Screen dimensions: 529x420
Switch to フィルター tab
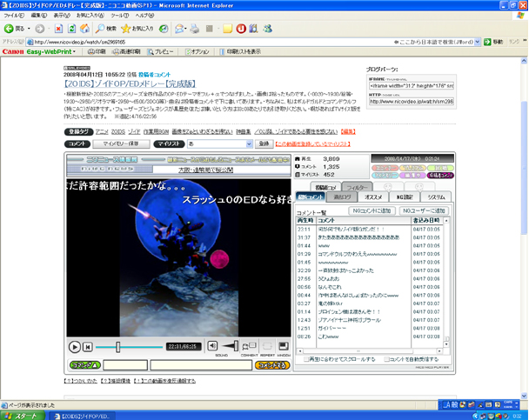click(x=358, y=187)
